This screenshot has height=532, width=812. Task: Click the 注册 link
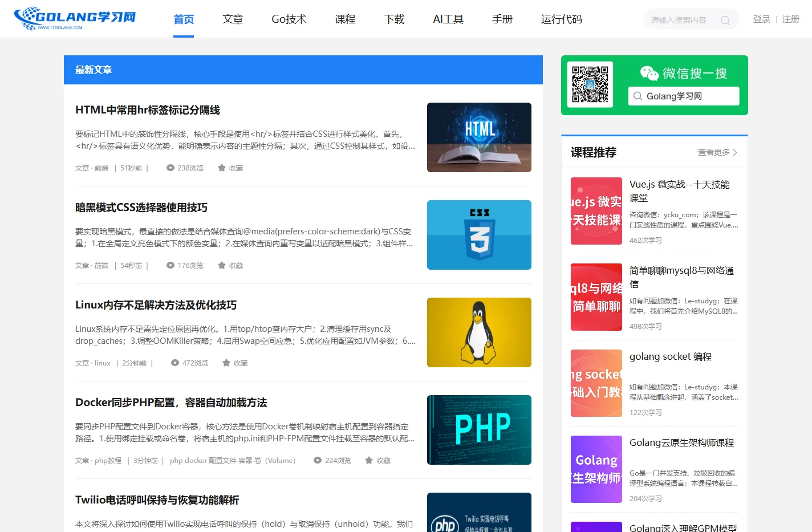click(791, 19)
